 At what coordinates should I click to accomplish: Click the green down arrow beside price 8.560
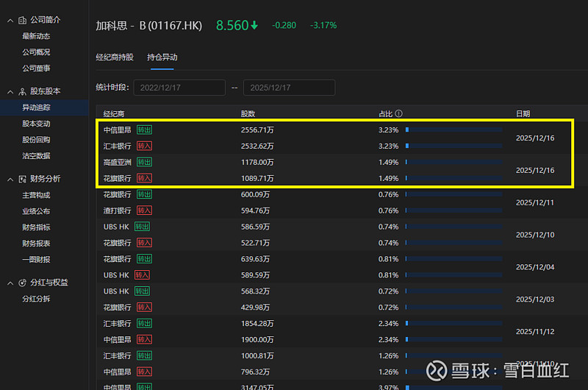(x=254, y=25)
